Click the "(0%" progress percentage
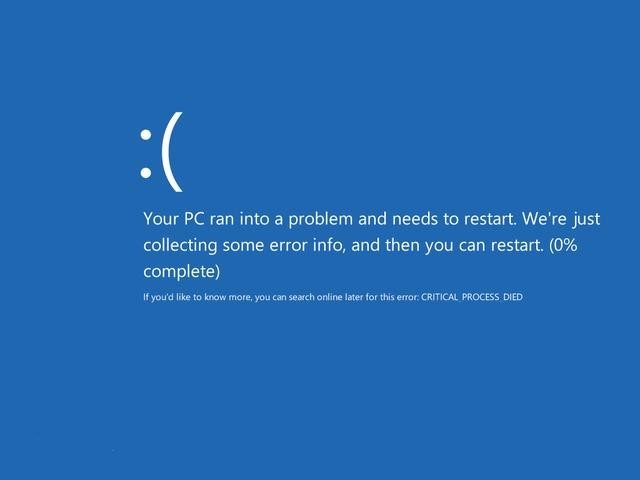This screenshot has height=480, width=640. tap(563, 245)
